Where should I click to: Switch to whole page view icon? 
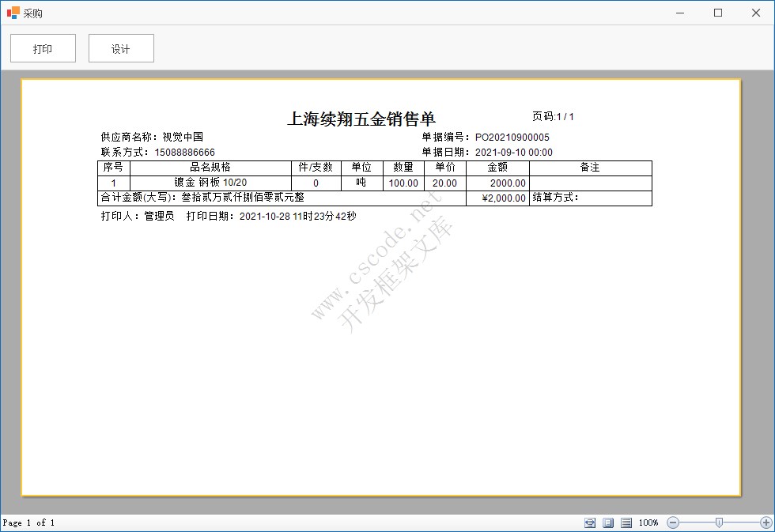point(608,523)
